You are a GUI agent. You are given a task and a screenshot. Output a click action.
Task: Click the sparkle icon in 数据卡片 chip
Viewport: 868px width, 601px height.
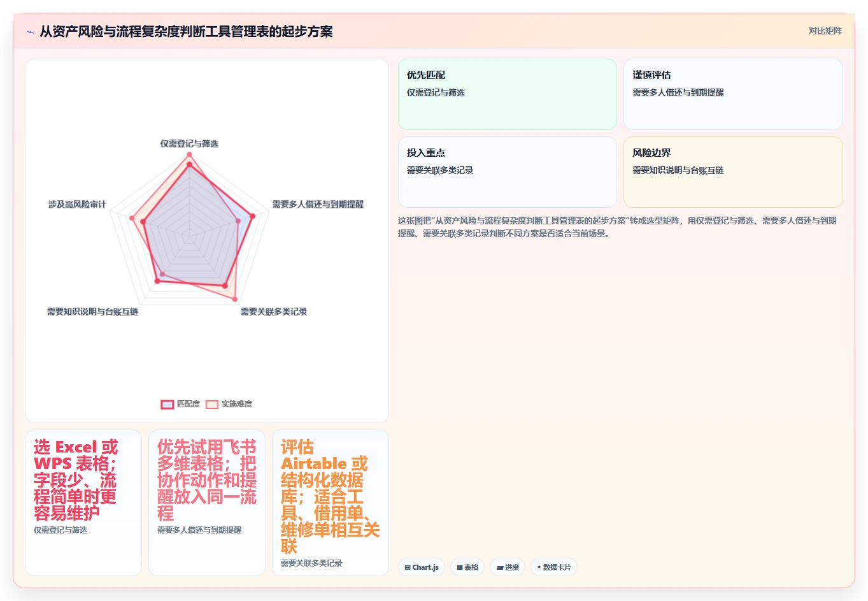point(539,567)
